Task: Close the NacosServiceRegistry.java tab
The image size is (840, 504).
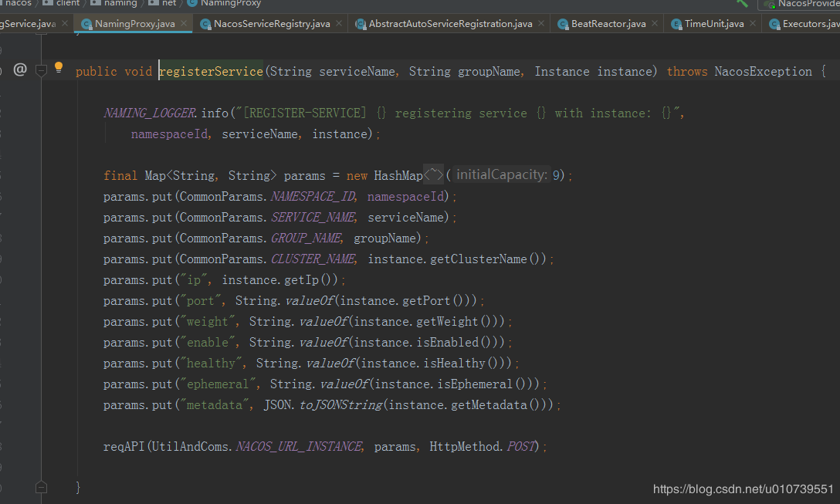Action: coord(339,24)
